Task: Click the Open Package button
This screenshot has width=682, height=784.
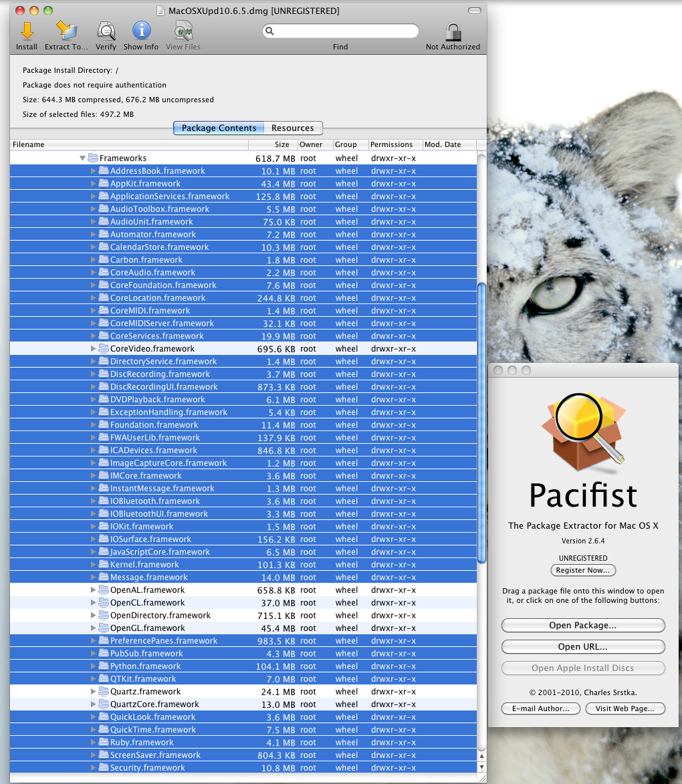Action: click(583, 626)
